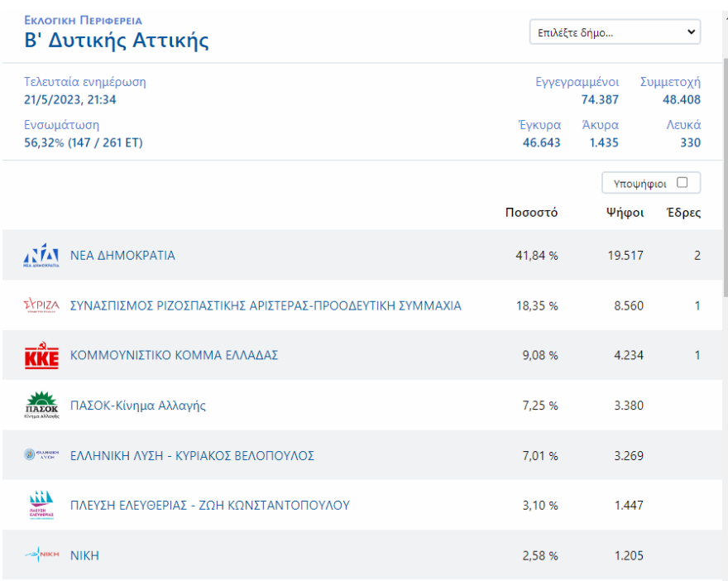Click the ΝΙΚΗ party logo

(41, 555)
